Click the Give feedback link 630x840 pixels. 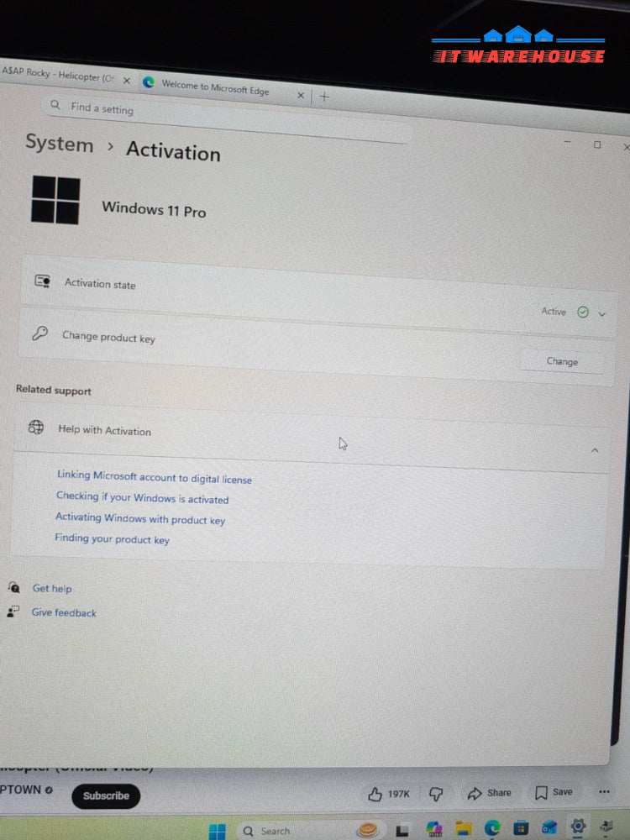[64, 612]
